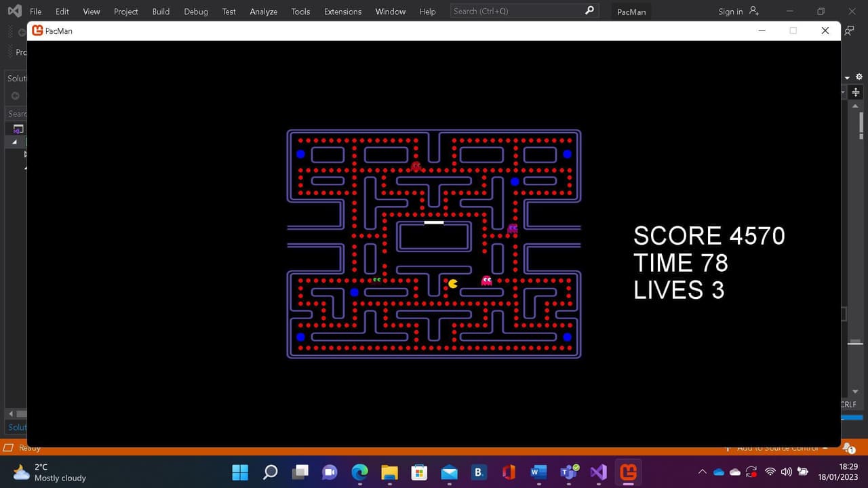Open the Chat app on taskbar
The height and width of the screenshot is (488, 868).
tap(330, 472)
